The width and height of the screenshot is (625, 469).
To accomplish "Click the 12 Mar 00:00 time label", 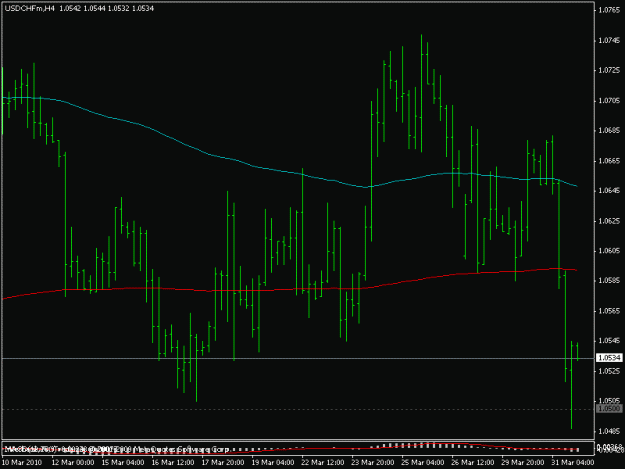I will (73, 462).
